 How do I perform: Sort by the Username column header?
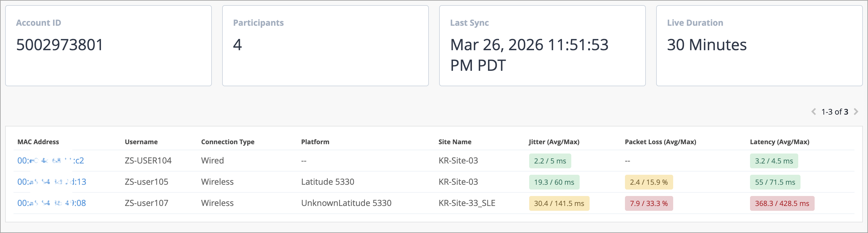pos(141,142)
